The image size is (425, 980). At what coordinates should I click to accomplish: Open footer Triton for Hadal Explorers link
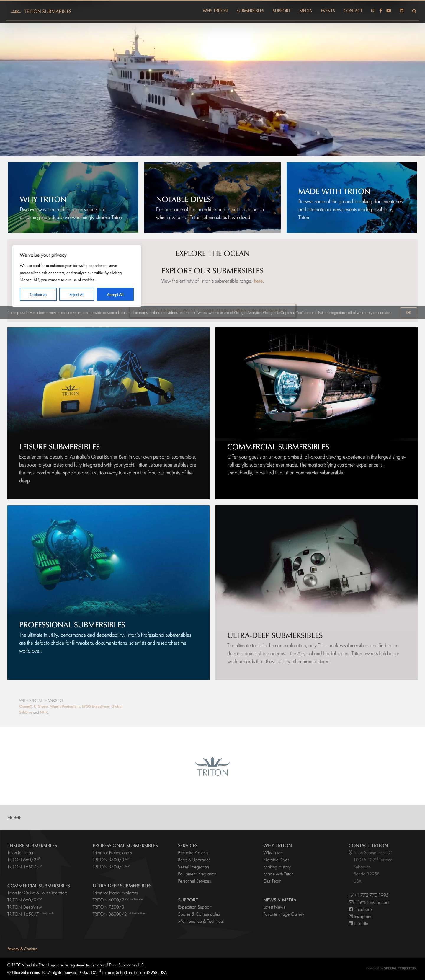[115, 893]
